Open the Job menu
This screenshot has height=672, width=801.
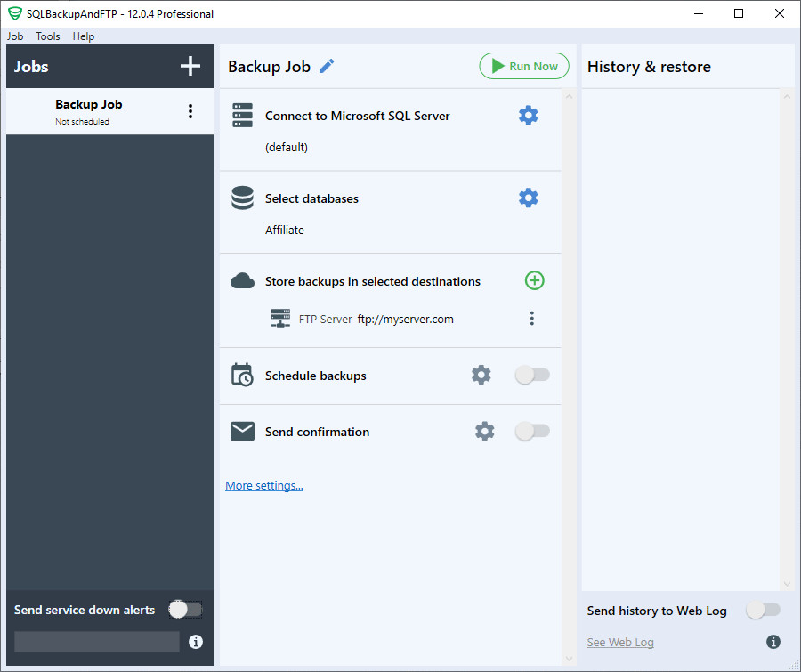(x=15, y=36)
